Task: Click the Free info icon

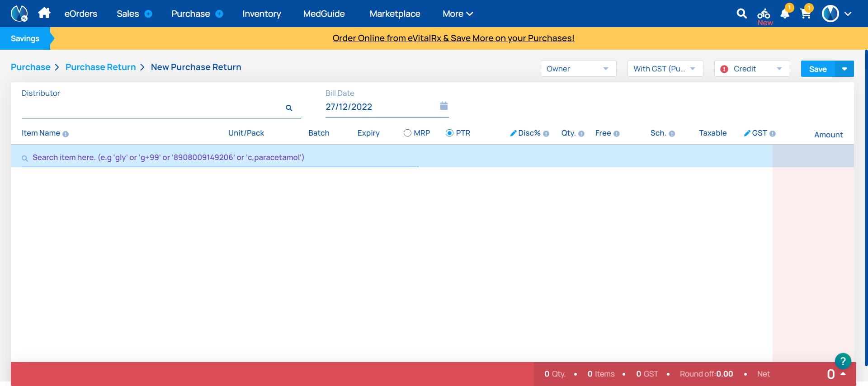Action: pos(617,134)
